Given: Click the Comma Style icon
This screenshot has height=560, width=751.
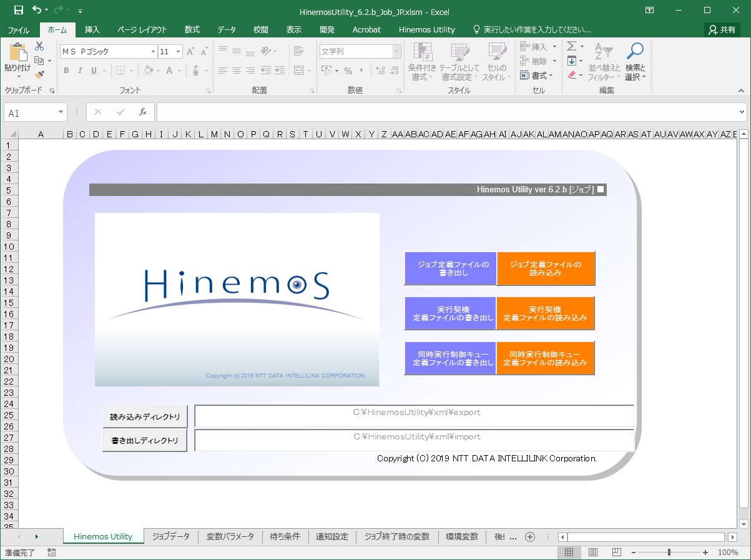Looking at the screenshot, I should tap(361, 71).
